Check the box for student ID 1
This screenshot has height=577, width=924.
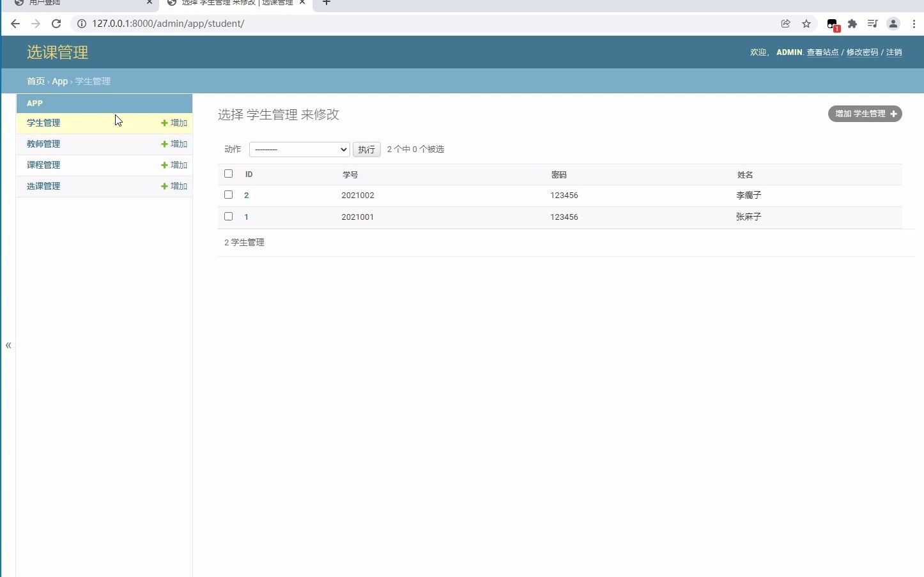point(228,217)
